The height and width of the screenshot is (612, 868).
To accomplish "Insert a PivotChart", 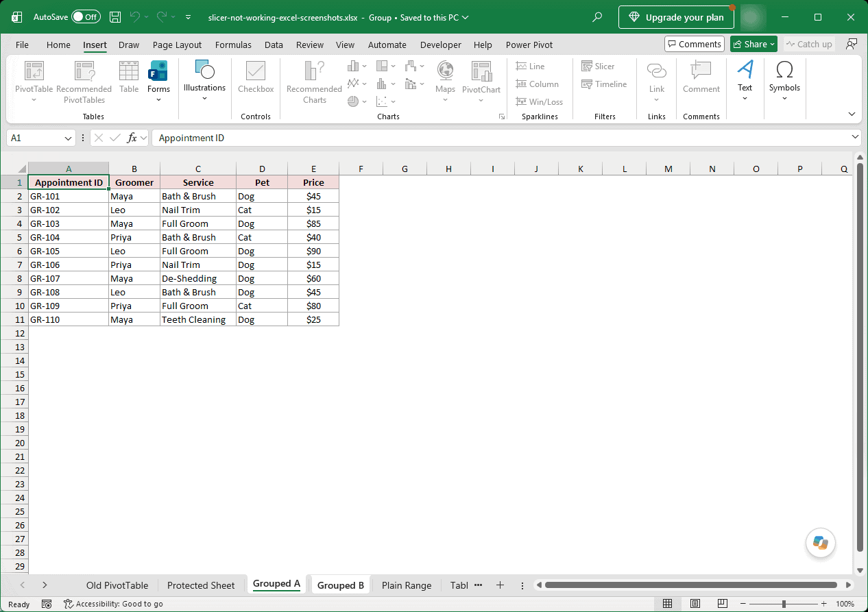I will click(481, 82).
